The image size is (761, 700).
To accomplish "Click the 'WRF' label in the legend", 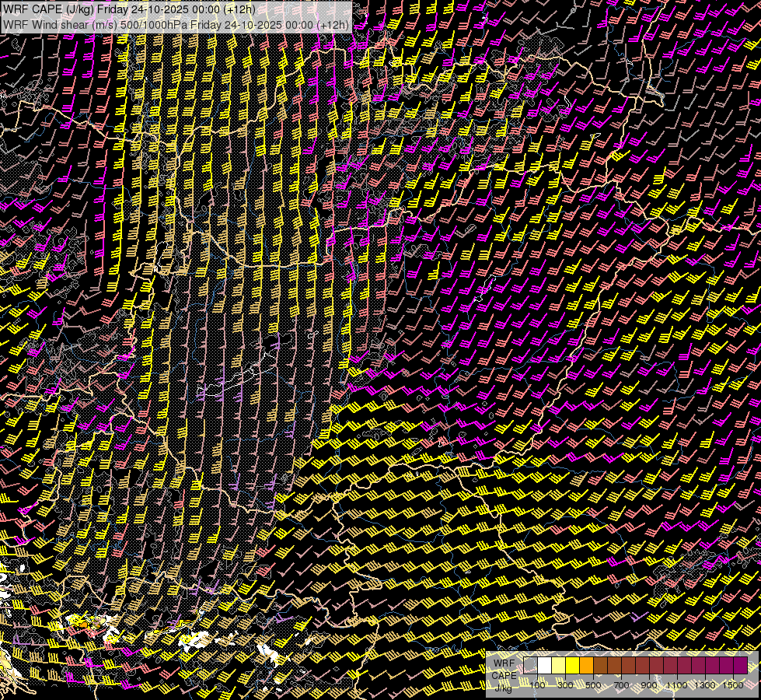I will [504, 663].
